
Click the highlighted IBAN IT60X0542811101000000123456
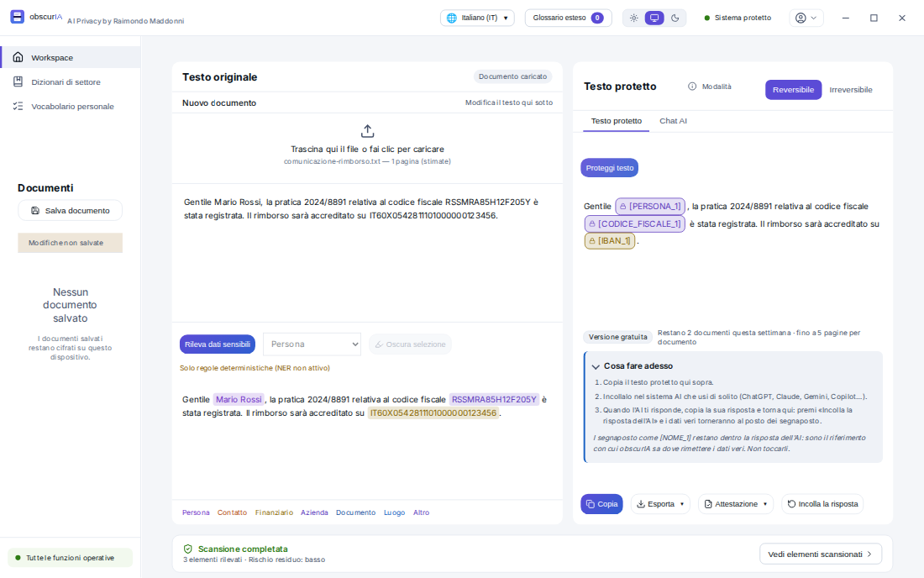[433, 413]
